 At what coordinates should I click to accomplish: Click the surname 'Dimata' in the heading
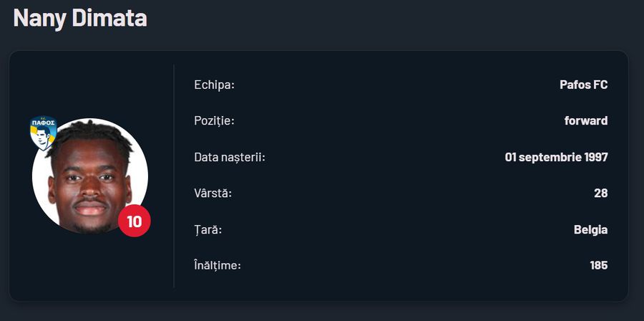click(x=109, y=18)
